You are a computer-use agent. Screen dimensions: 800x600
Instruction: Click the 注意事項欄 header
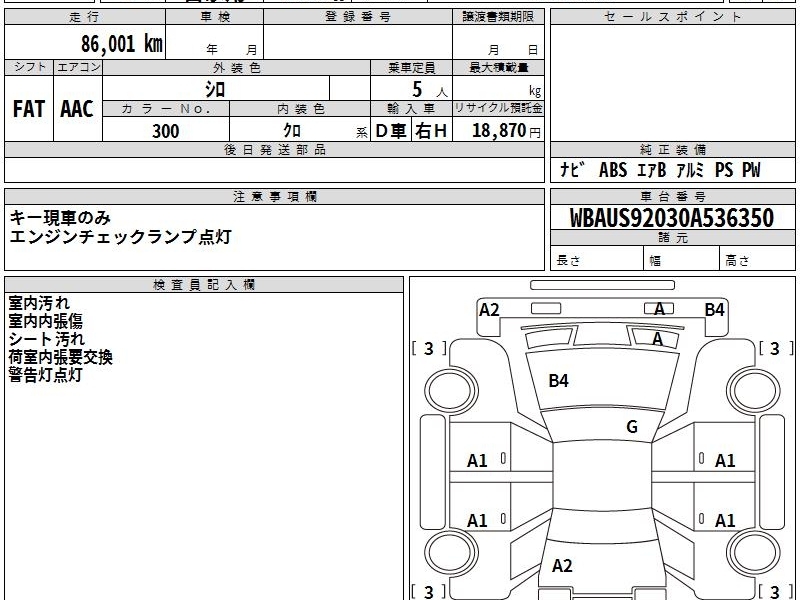(274, 196)
